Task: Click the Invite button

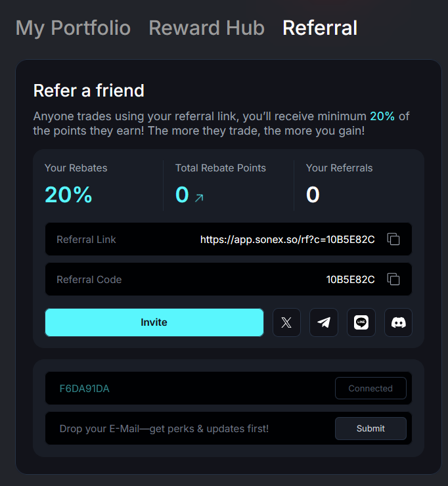Action: 154,322
